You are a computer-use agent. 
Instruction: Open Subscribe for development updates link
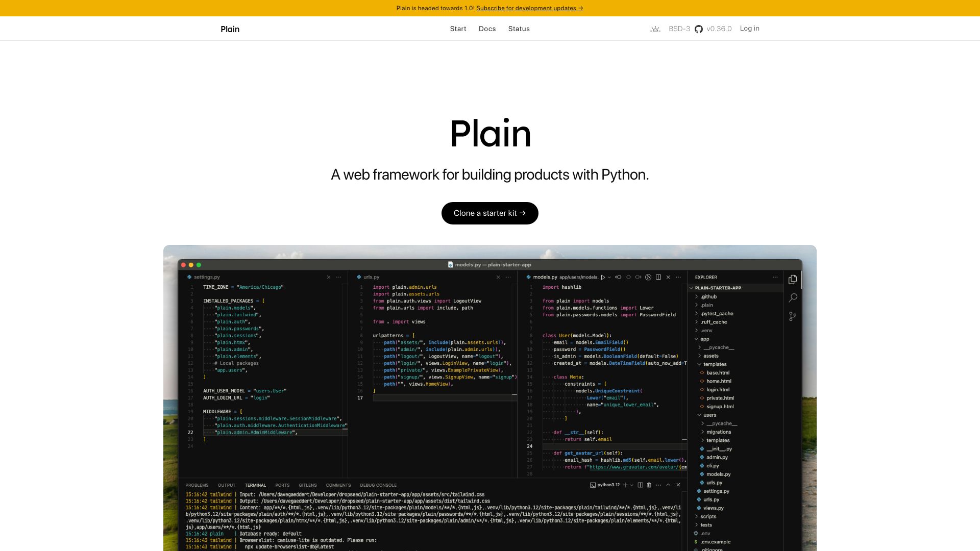coord(529,8)
